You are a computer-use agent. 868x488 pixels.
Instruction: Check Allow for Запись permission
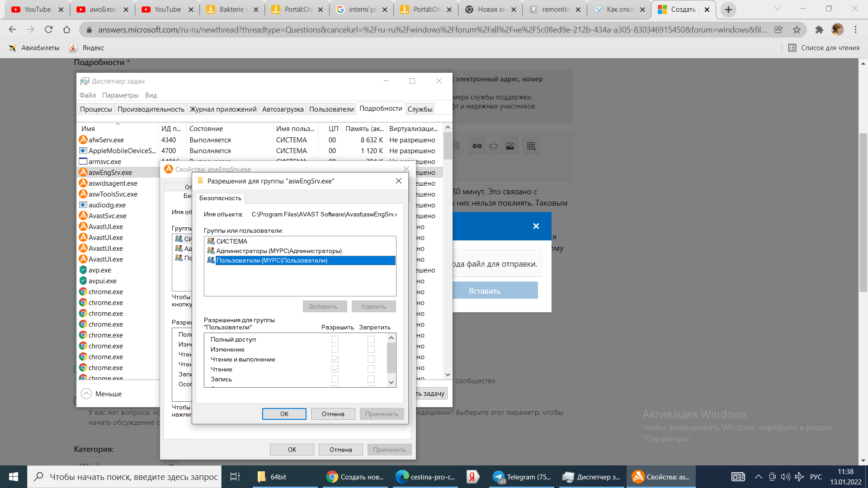[335, 379]
